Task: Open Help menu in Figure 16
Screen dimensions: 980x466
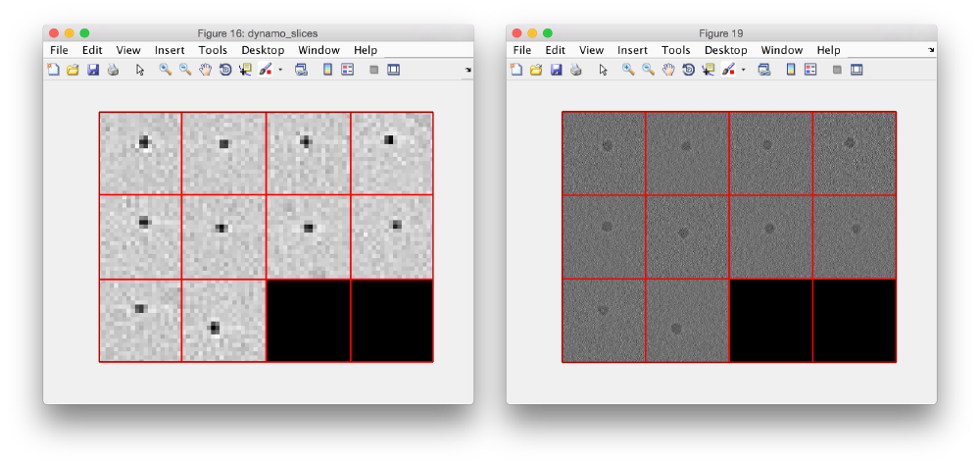Action: point(365,50)
